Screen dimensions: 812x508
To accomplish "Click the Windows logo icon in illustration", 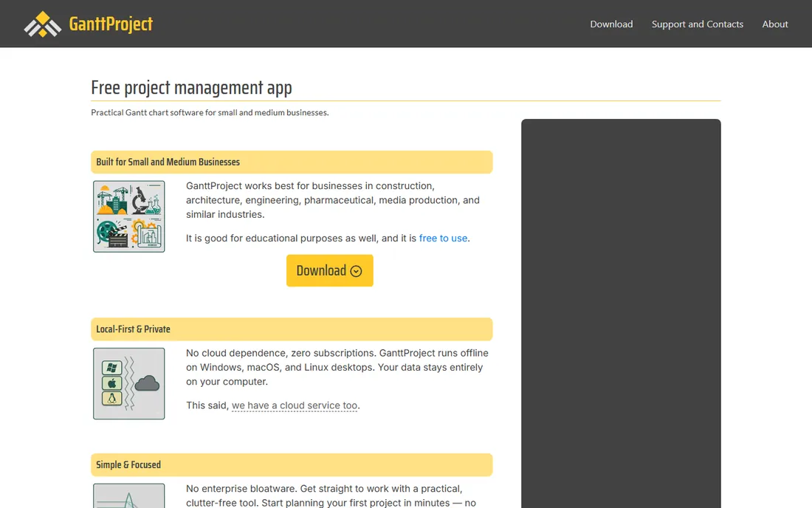I will [112, 368].
